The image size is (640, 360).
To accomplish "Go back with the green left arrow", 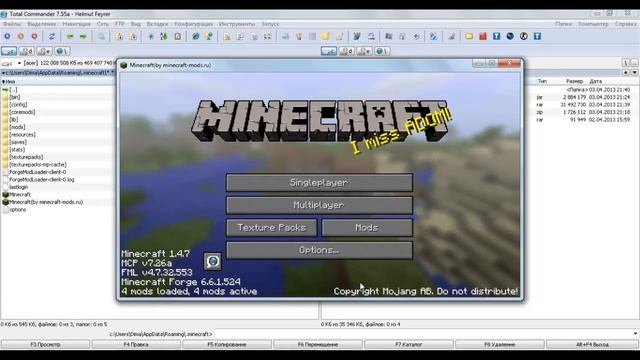I will [x=70, y=36].
